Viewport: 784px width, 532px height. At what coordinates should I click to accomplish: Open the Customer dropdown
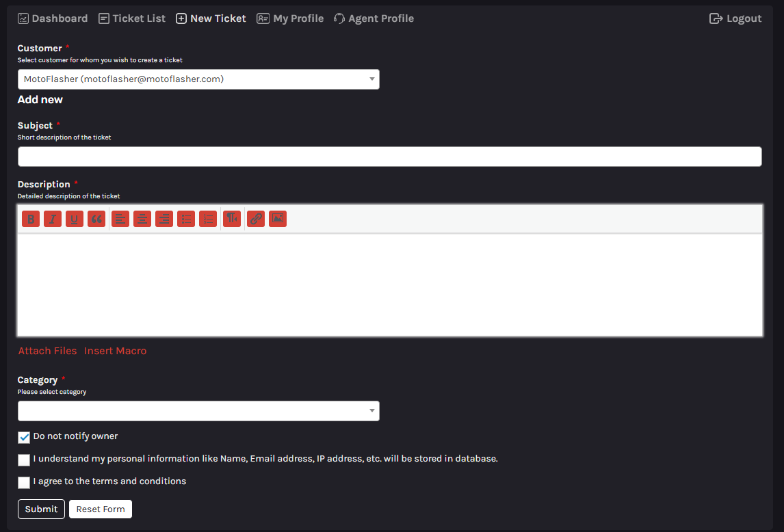click(198, 79)
